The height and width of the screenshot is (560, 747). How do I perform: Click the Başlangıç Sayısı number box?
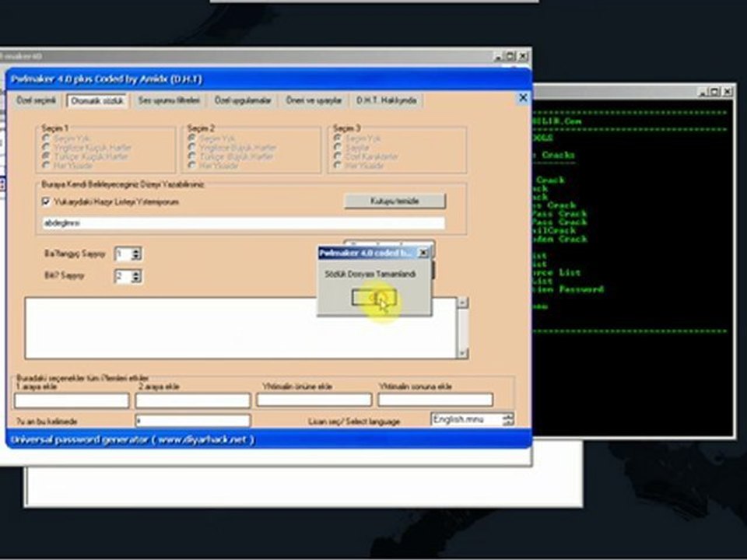pos(124,254)
